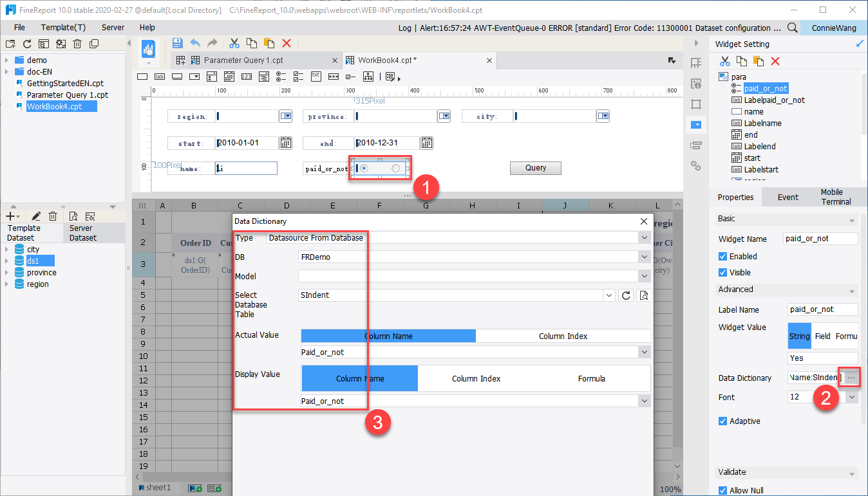Insert a date widget from widget toolbar
Image resolution: width=868 pixels, height=496 pixels.
point(229,77)
